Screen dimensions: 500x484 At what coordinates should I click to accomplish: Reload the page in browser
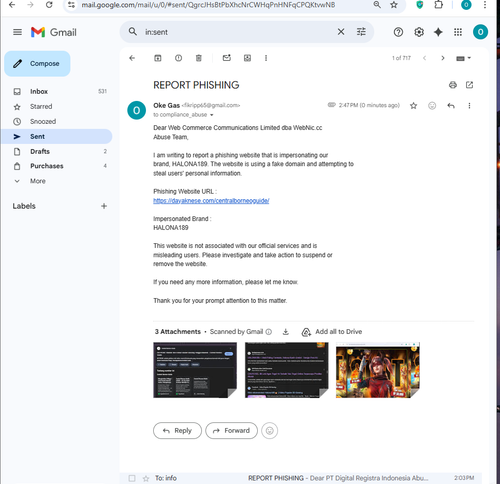tap(49, 5)
